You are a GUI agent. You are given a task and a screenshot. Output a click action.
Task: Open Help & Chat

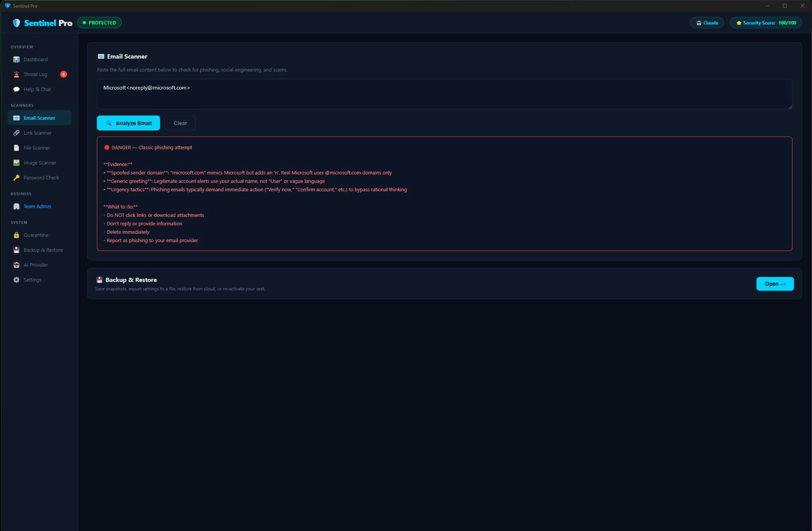point(37,89)
